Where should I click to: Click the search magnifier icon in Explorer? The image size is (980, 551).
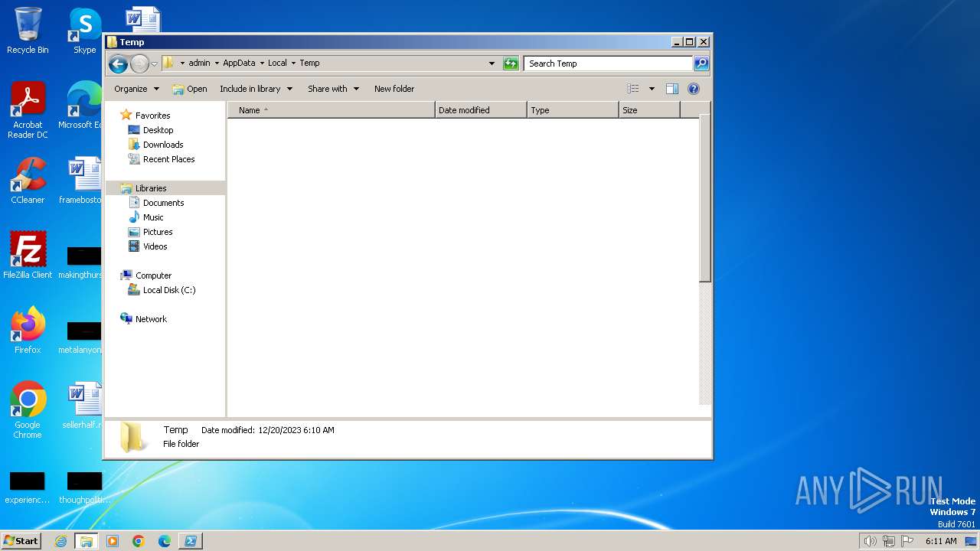click(x=701, y=64)
